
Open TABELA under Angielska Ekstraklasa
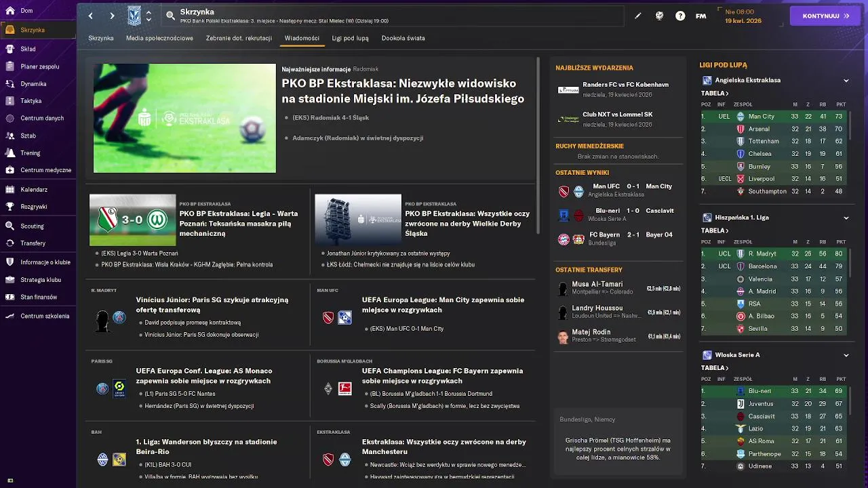coord(715,94)
